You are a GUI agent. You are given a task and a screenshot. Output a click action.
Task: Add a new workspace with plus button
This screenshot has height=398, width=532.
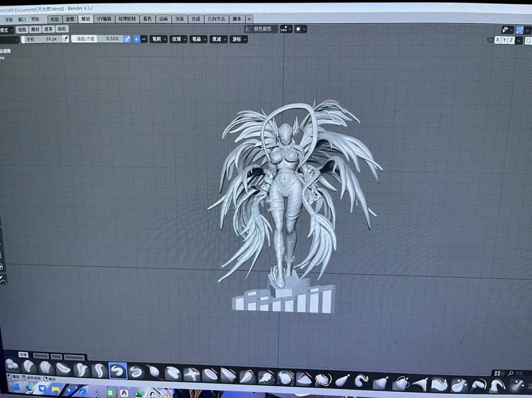click(249, 19)
